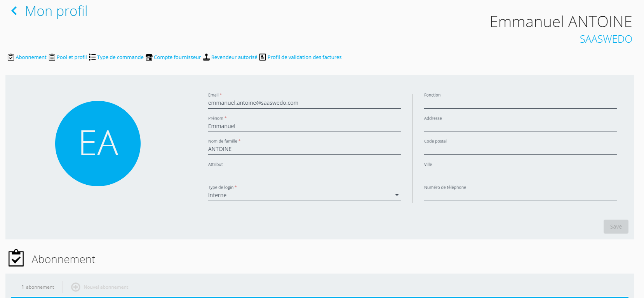Open the Type de login Interne combo box
Viewport: 644px width, 298px height.
click(305, 195)
